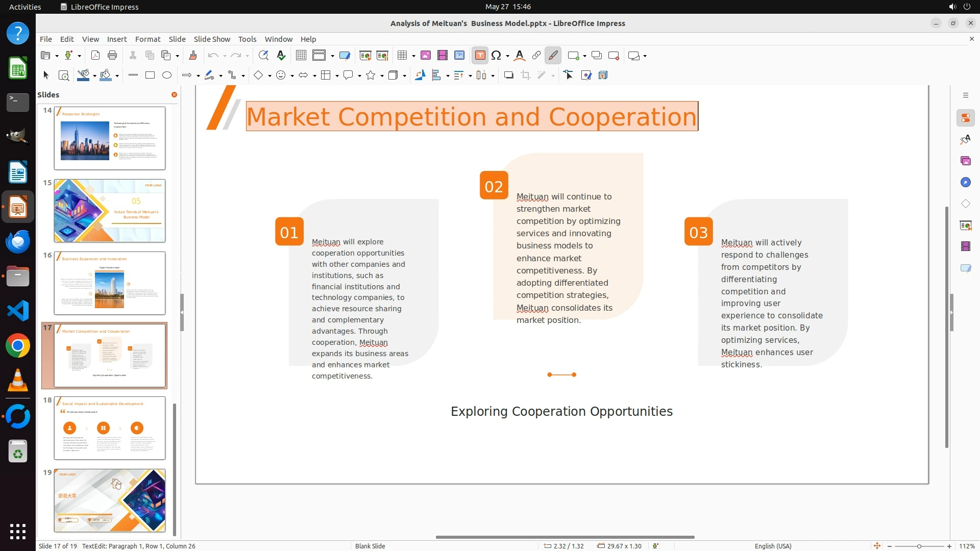Open the Table insert dropdown arrow
980x551 pixels.
[x=413, y=56]
